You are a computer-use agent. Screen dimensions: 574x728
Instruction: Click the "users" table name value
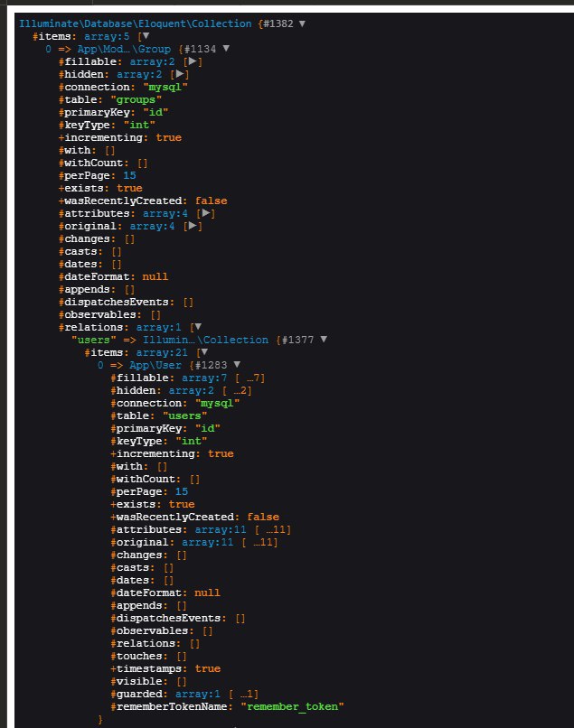(184, 415)
